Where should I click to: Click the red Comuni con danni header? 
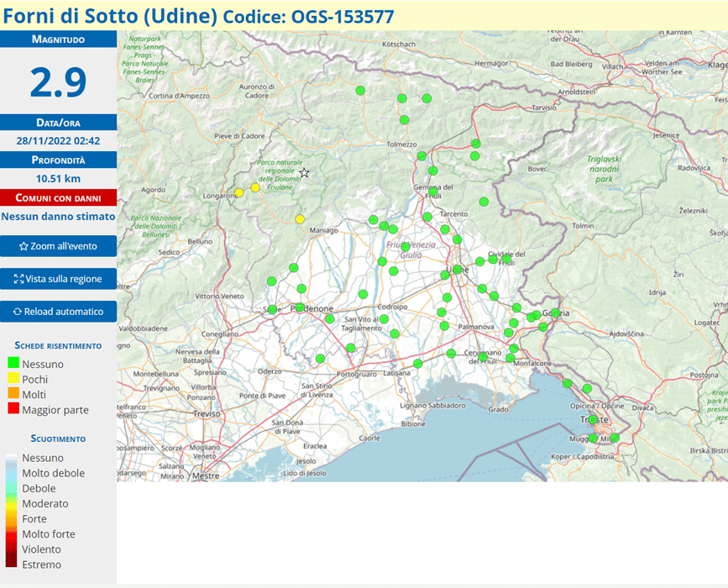[58, 198]
